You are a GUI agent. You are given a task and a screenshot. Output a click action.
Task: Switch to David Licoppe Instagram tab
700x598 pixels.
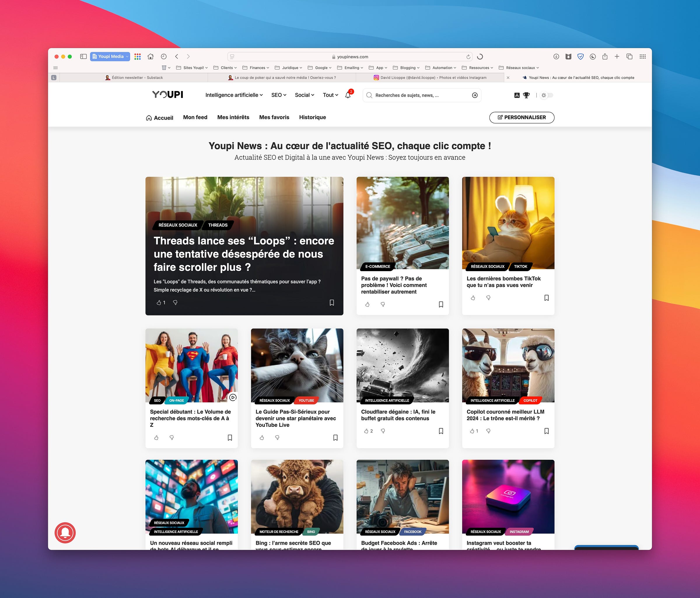click(430, 78)
